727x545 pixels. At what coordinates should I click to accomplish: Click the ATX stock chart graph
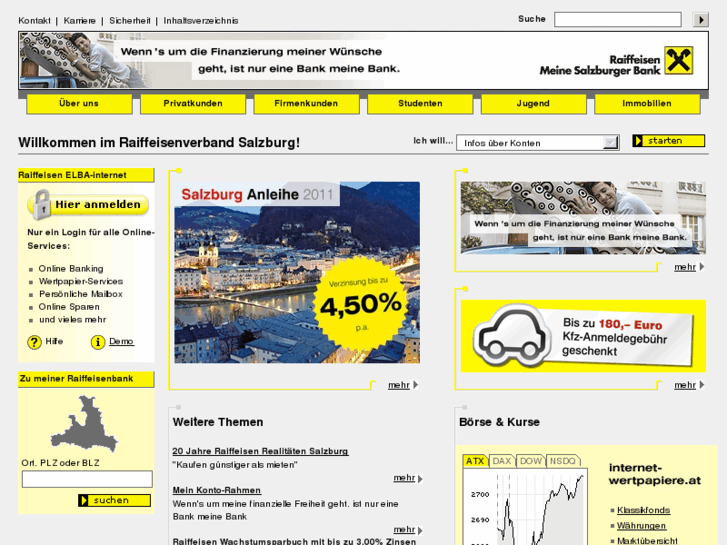pyautogui.click(x=525, y=507)
